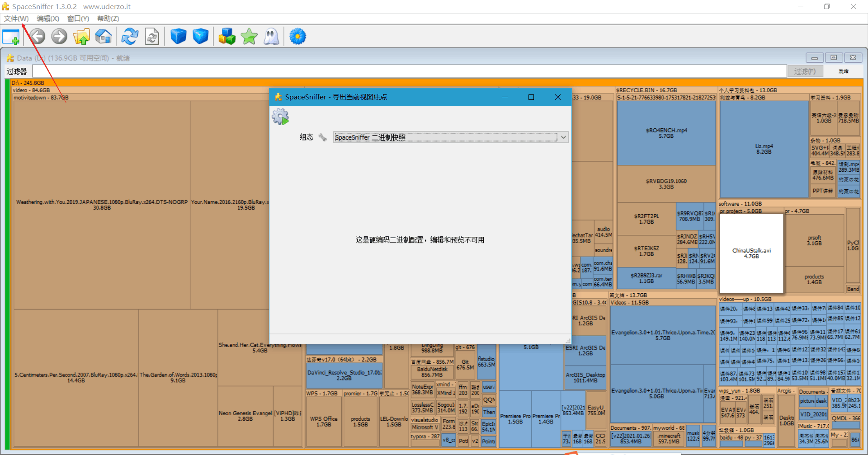Open the 编辑(X) menu

pyautogui.click(x=48, y=19)
